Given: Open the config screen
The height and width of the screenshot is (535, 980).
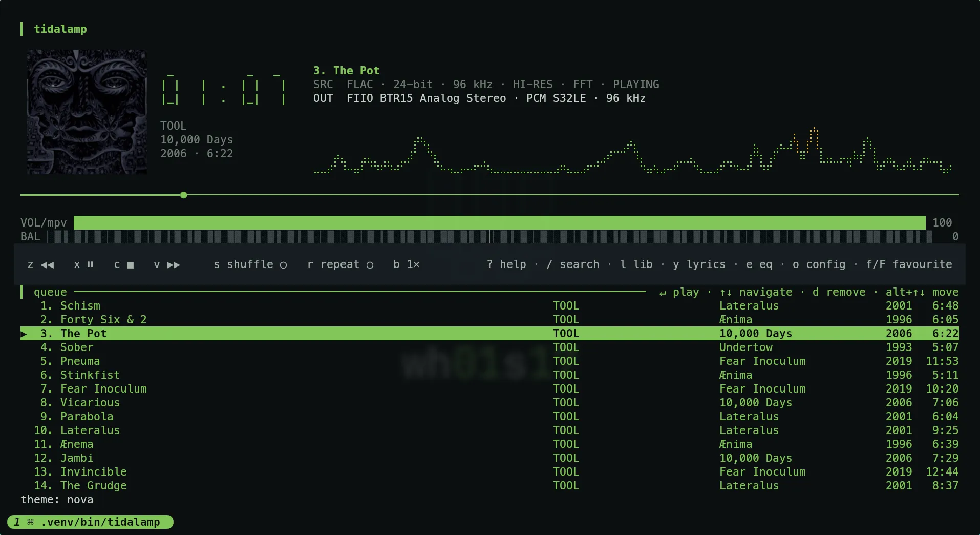Looking at the screenshot, I should 819,264.
